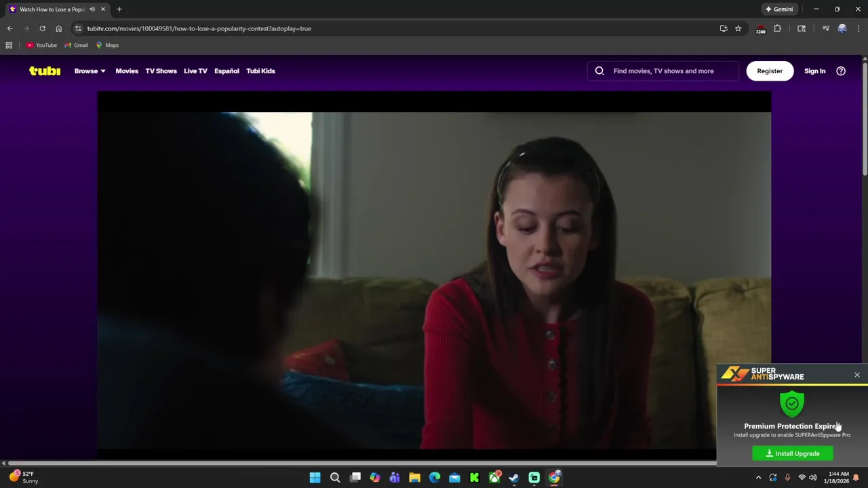Click the horizontal page scrollbar
The width and height of the screenshot is (868, 488).
click(x=362, y=463)
